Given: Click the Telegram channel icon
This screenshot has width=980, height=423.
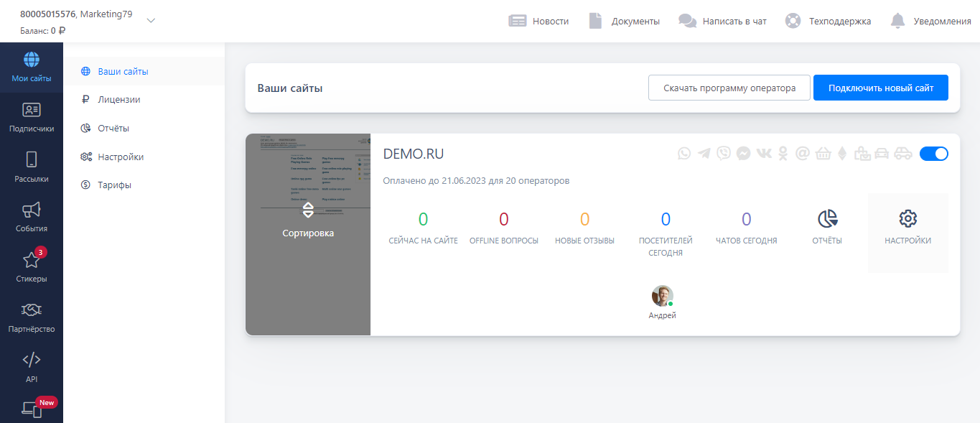Looking at the screenshot, I should [x=704, y=153].
